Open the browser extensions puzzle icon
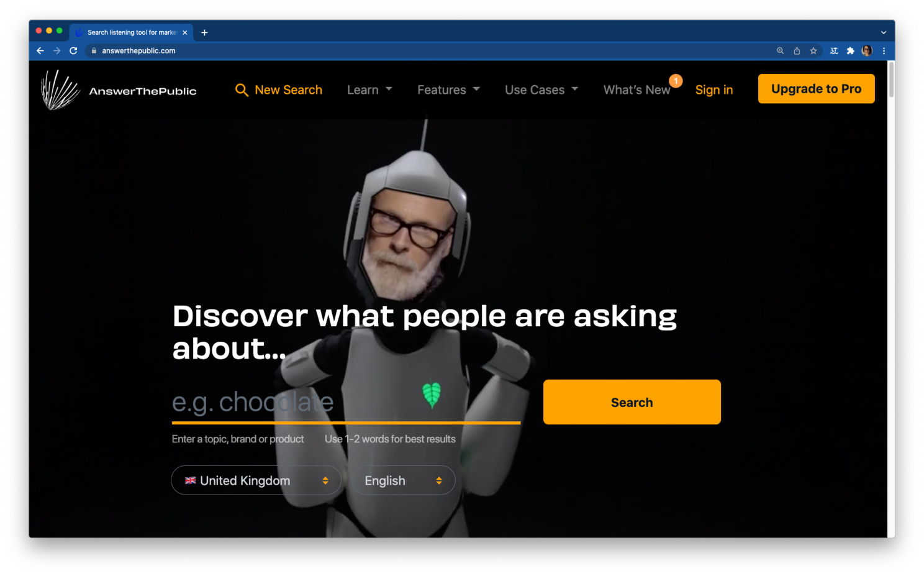 [x=850, y=51]
